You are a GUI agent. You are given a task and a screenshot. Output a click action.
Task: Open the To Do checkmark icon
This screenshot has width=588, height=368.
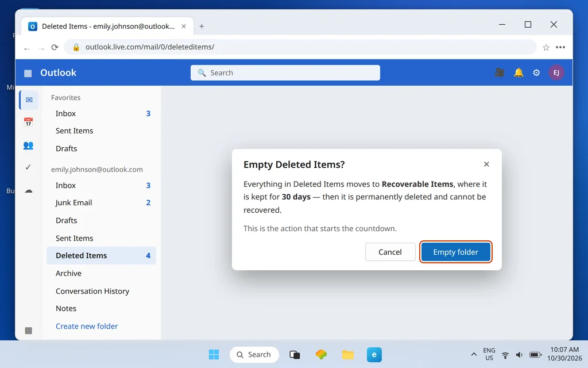[x=28, y=167]
